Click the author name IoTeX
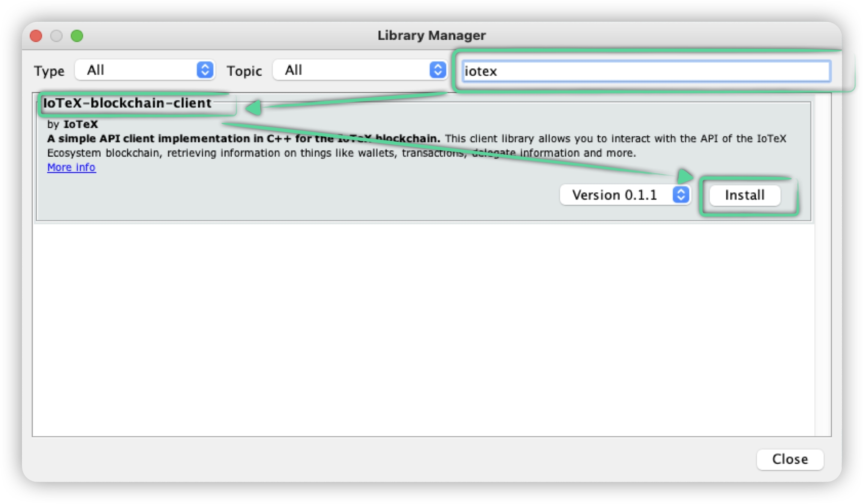864x504 pixels. point(81,124)
